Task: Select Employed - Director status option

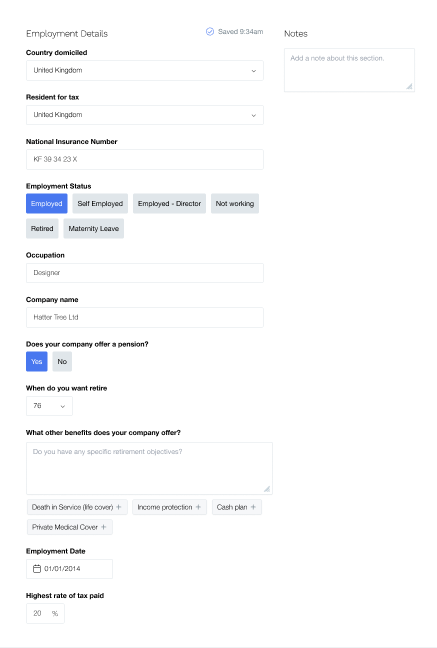Action: coord(169,204)
